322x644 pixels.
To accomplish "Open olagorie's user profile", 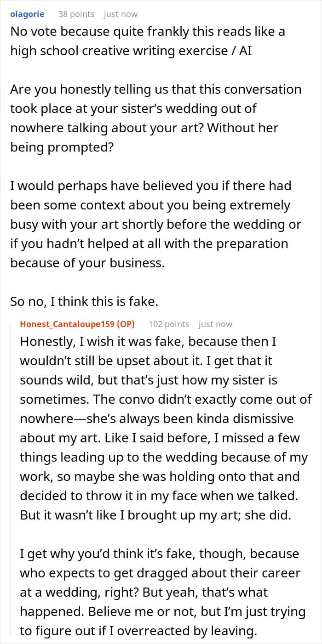I will pos(27,14).
